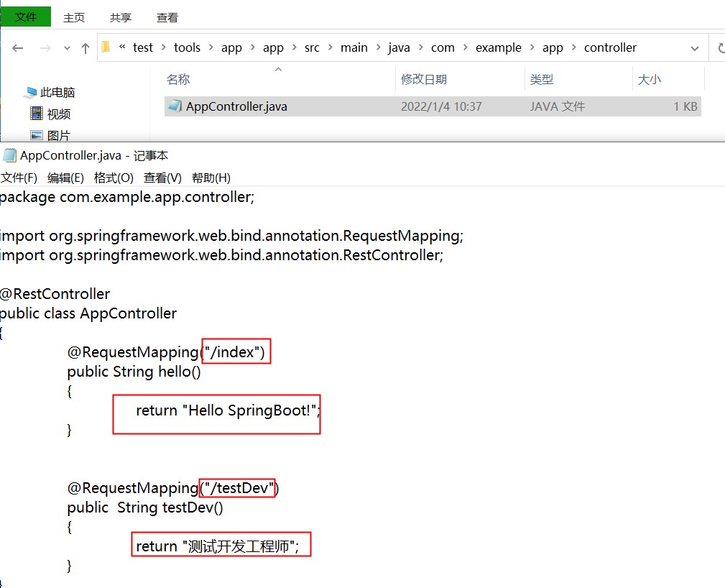
Task: Click the RequestMapping import line
Action: coord(231,236)
